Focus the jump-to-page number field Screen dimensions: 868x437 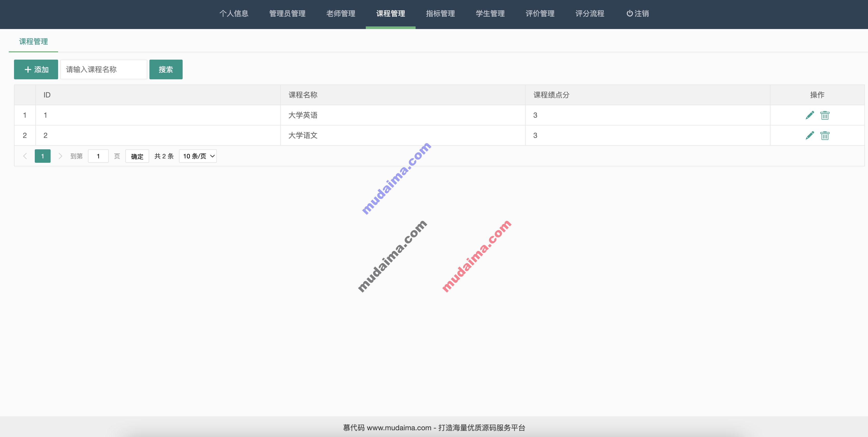[98, 156]
